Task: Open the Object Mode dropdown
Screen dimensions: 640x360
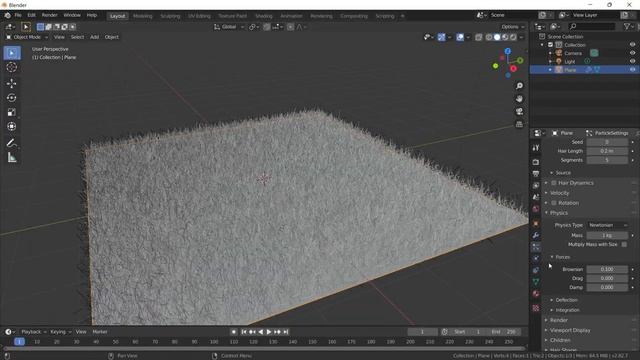Action: click(x=27, y=37)
